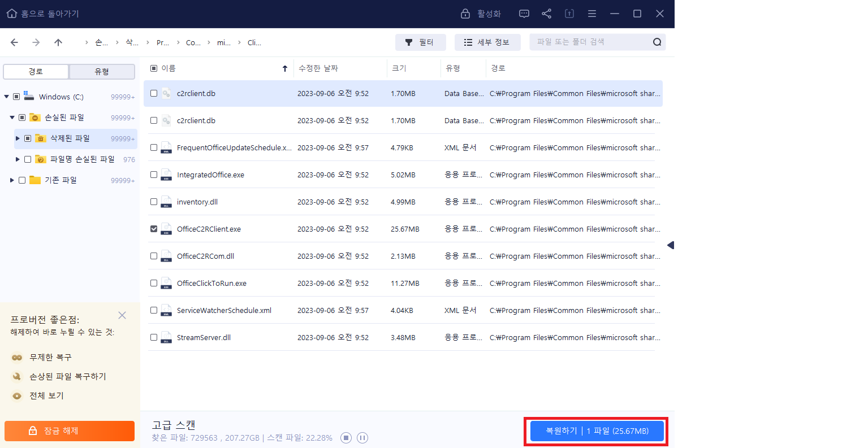Select all files via the 이름 header checkbox
The height and width of the screenshot is (448, 868).
tap(154, 68)
